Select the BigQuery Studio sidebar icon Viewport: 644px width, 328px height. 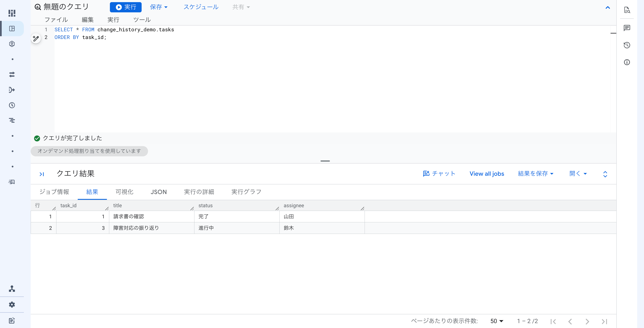click(x=12, y=29)
